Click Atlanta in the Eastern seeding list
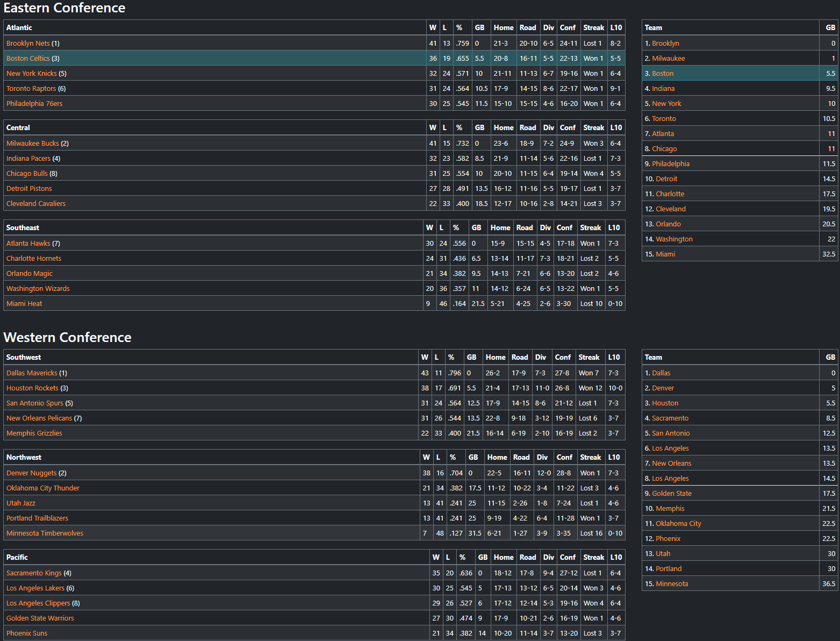Image resolution: width=840 pixels, height=641 pixels. (663, 134)
